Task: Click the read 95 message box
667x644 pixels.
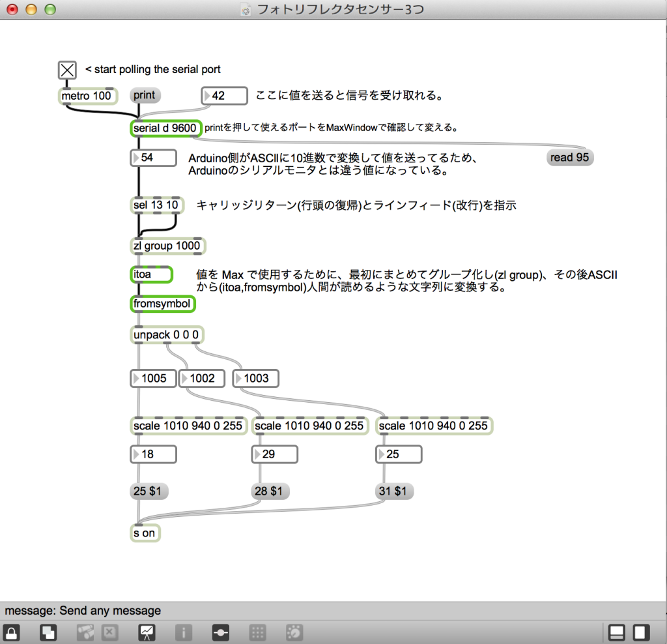Action: point(569,157)
